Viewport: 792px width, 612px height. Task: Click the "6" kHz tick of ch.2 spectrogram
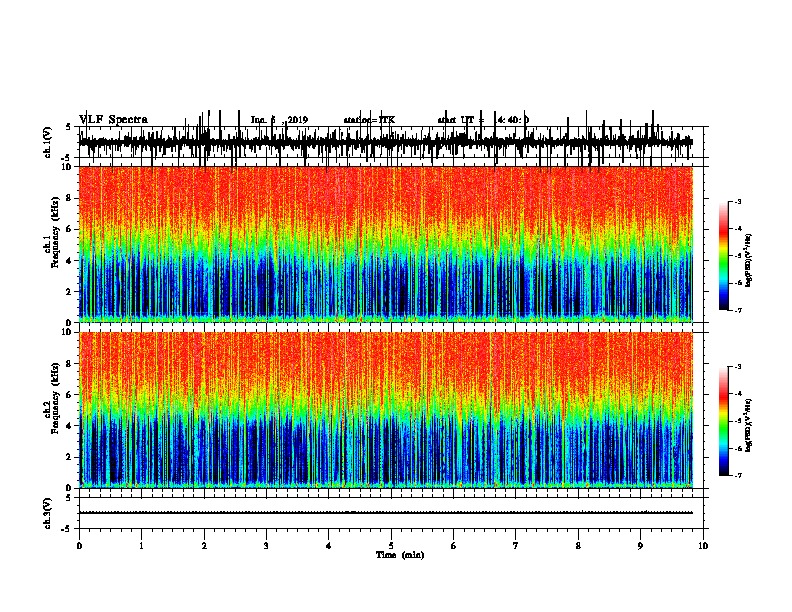coord(70,394)
